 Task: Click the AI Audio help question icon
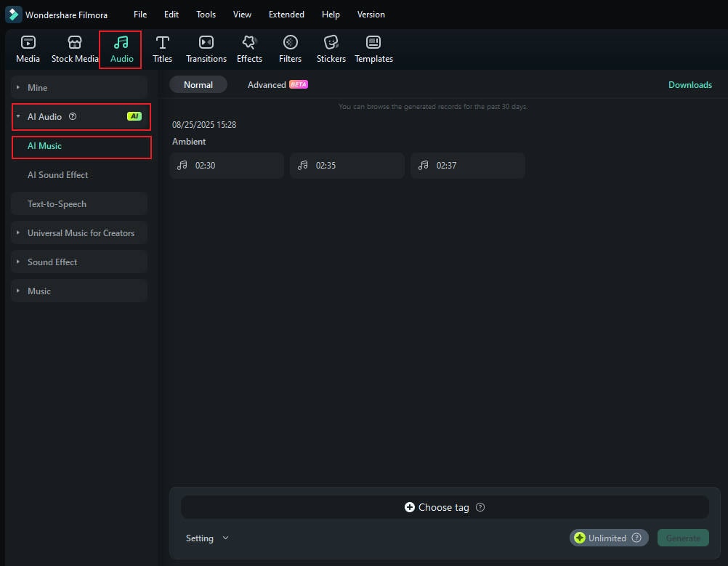(x=73, y=116)
